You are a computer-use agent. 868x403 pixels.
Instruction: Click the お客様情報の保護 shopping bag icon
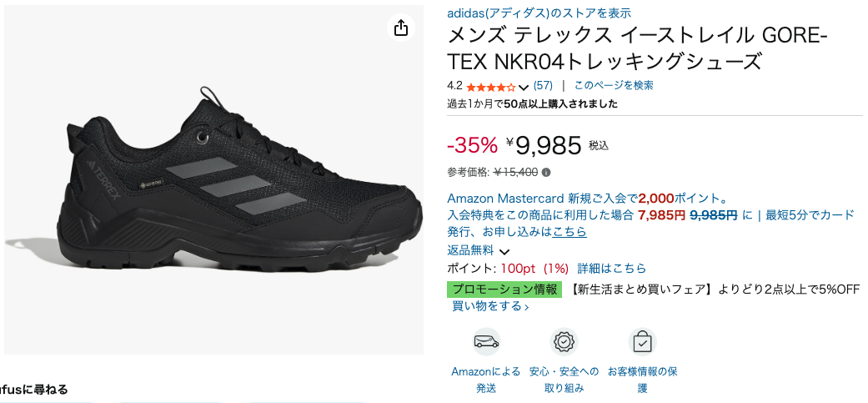pos(642,341)
